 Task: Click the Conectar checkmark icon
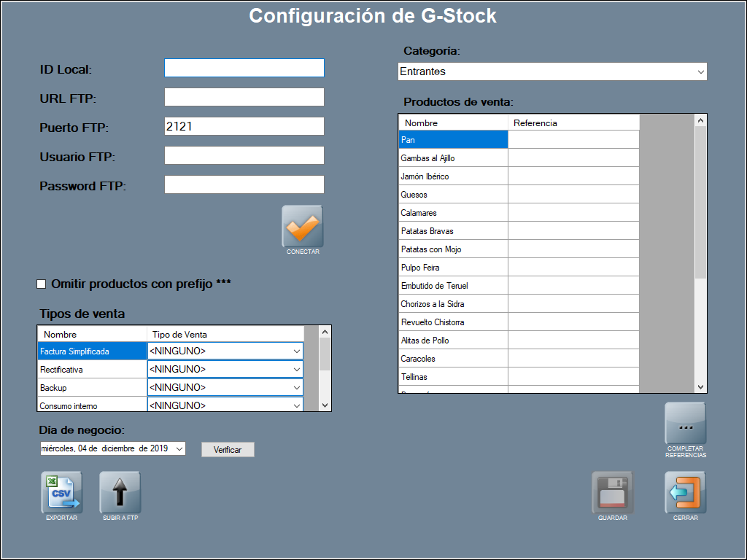point(303,227)
